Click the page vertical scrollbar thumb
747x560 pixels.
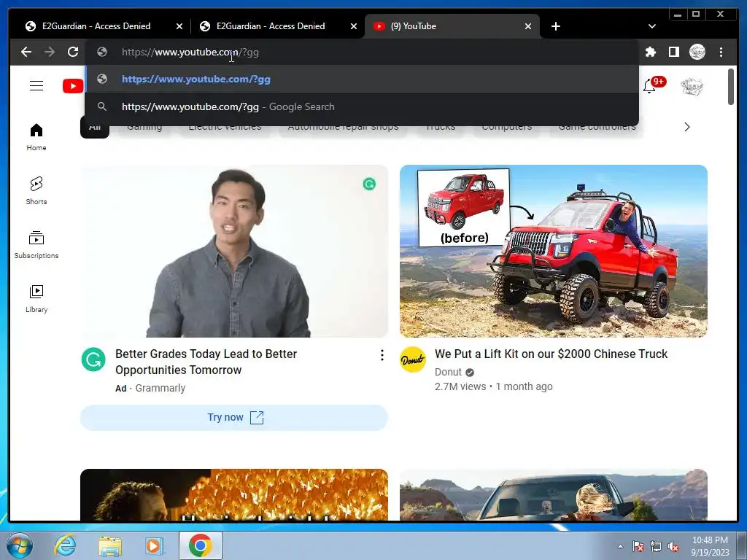tap(731, 87)
